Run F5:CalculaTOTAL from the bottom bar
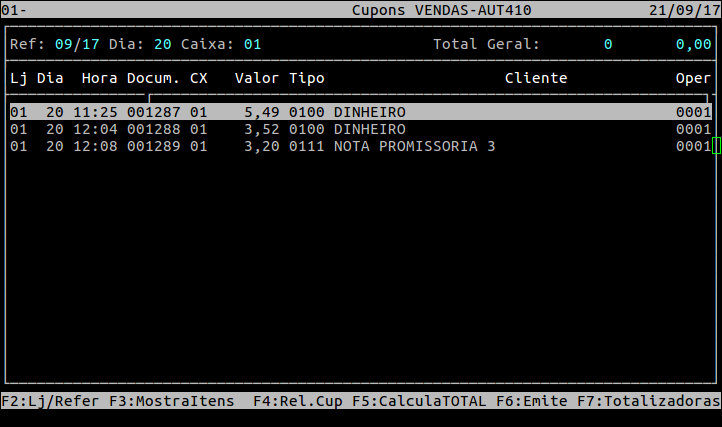This screenshot has height=427, width=722. [x=419, y=401]
